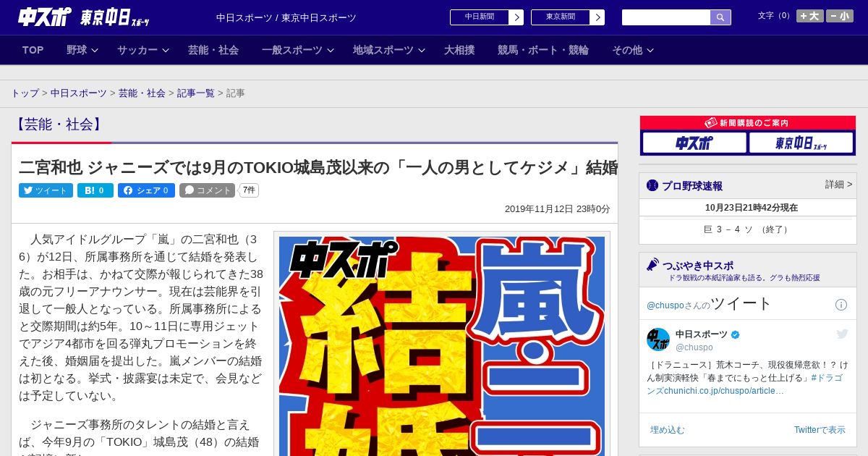The width and height of the screenshot is (868, 456).
Task: Expand the 一般スポーツ menu
Action: (x=298, y=50)
